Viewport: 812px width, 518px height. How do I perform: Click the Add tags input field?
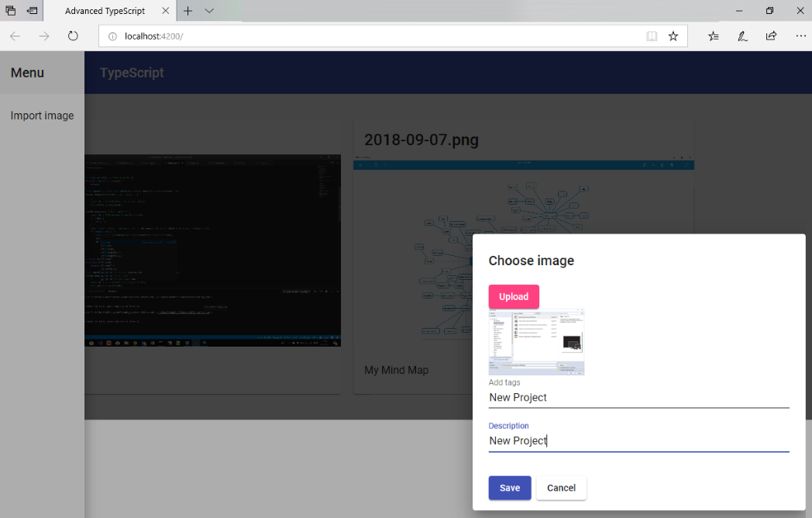tap(638, 397)
